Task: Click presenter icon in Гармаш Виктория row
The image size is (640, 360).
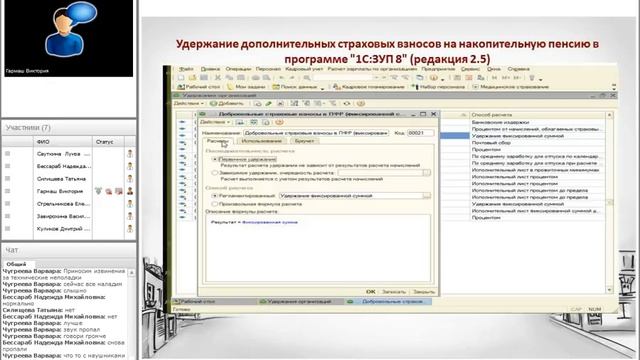Action: 130,191
